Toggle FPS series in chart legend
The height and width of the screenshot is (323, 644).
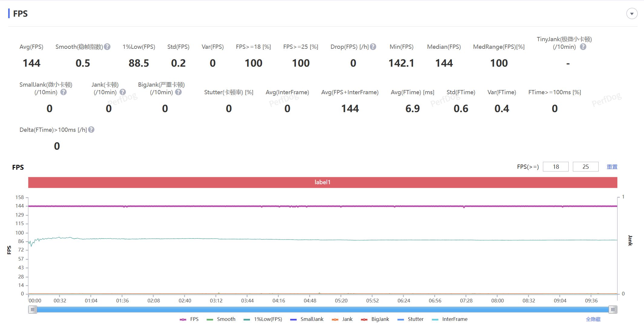click(x=189, y=319)
